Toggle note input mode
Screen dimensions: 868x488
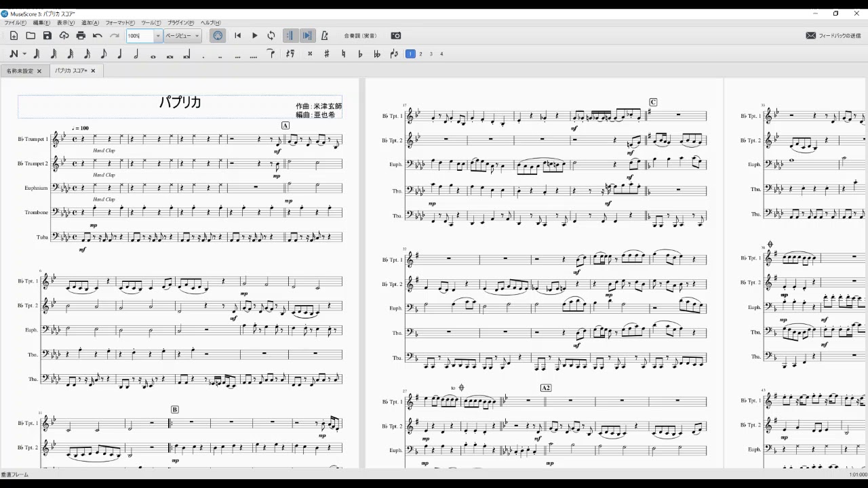[x=13, y=54]
